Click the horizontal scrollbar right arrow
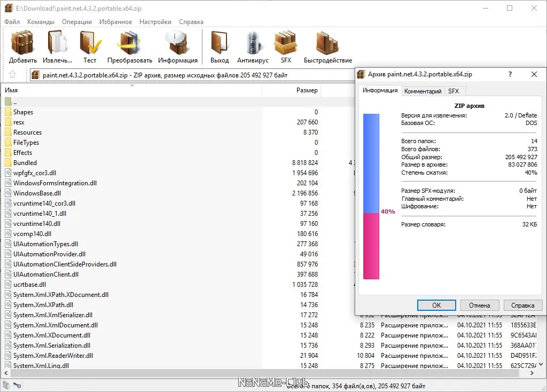Viewport: 547px width, 392px height. click(532, 373)
